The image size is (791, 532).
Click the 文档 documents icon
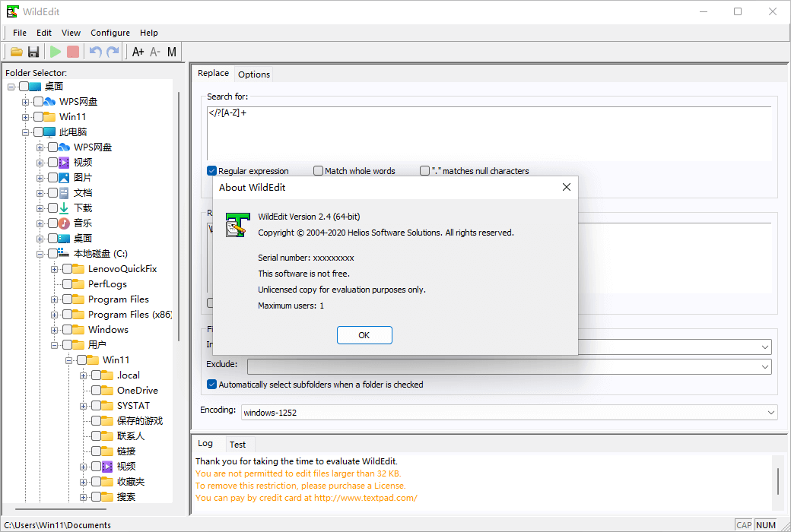[x=64, y=192]
